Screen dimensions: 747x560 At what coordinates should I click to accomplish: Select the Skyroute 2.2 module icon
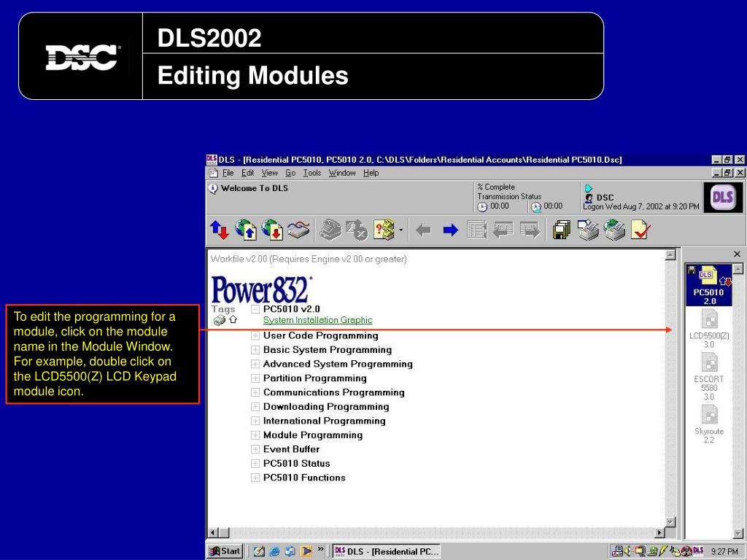coord(709,424)
